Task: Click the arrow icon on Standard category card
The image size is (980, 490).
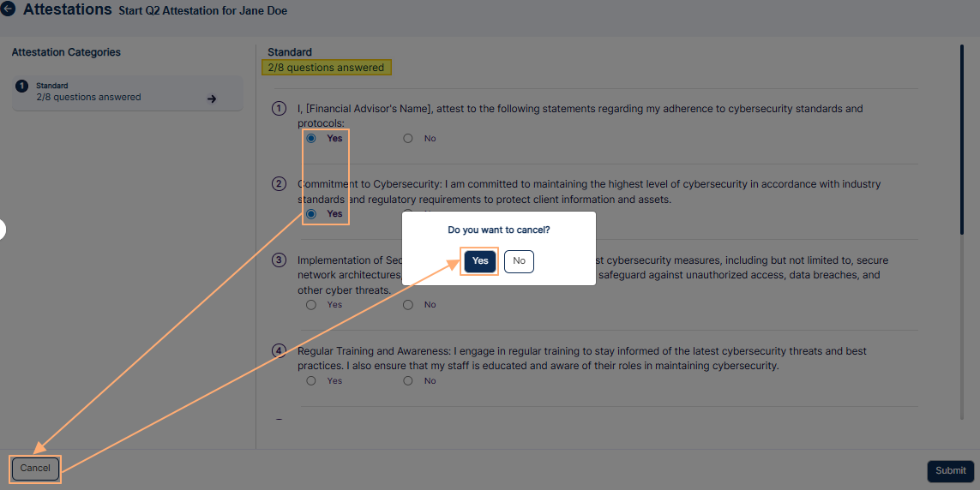Action: [212, 99]
